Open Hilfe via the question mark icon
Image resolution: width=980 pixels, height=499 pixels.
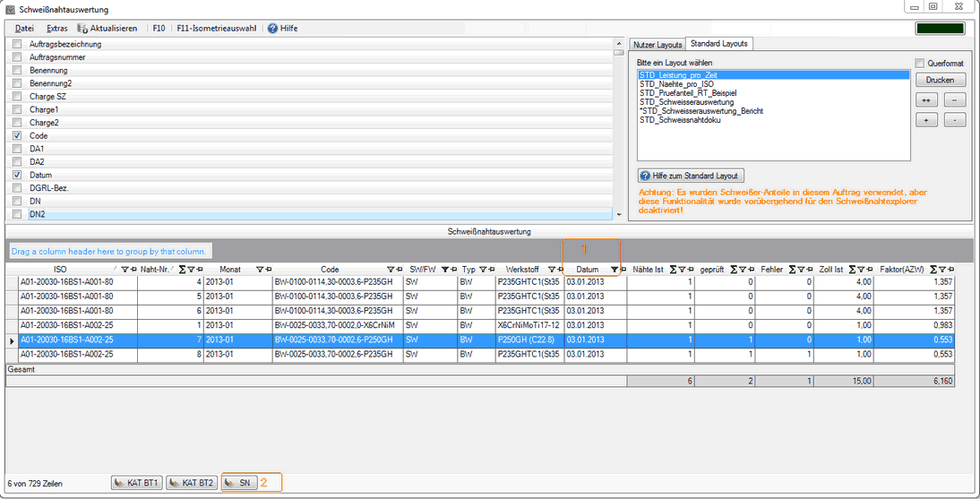[272, 29]
